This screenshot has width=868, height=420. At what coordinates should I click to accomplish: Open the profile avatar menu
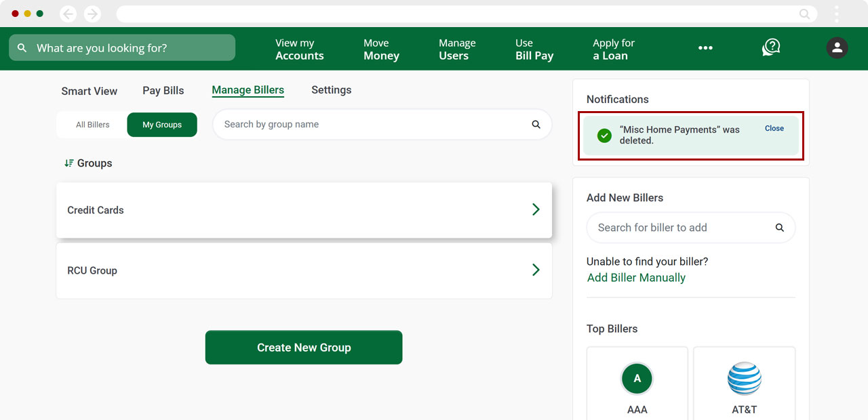837,47
